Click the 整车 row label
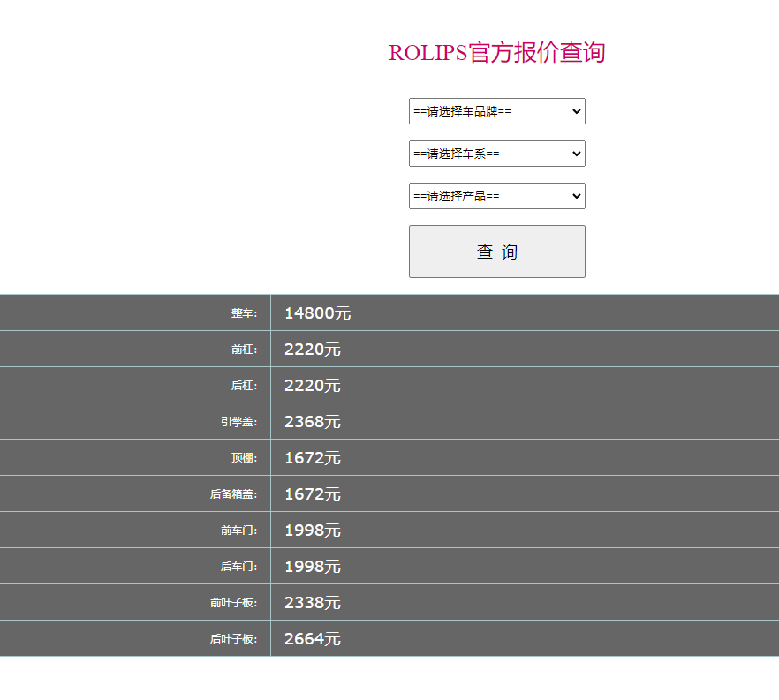The width and height of the screenshot is (779, 700). coord(244,313)
